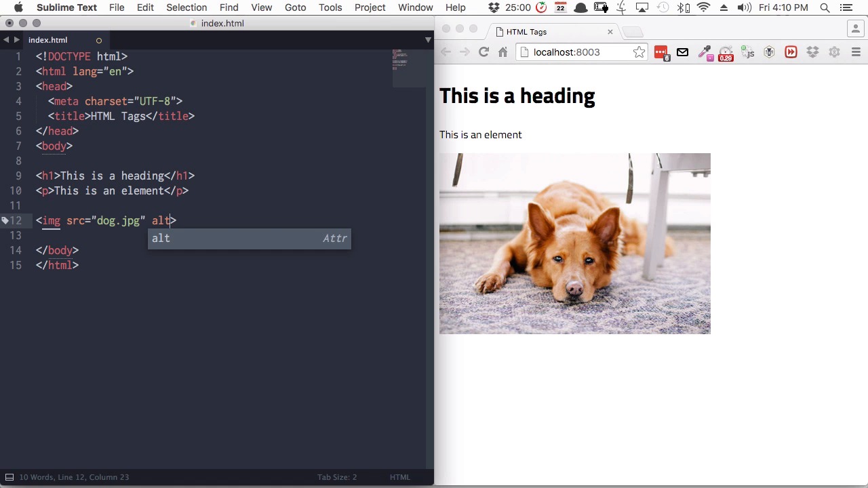Click the eject icon in menu bar
The width and height of the screenshot is (868, 488).
point(724,7)
